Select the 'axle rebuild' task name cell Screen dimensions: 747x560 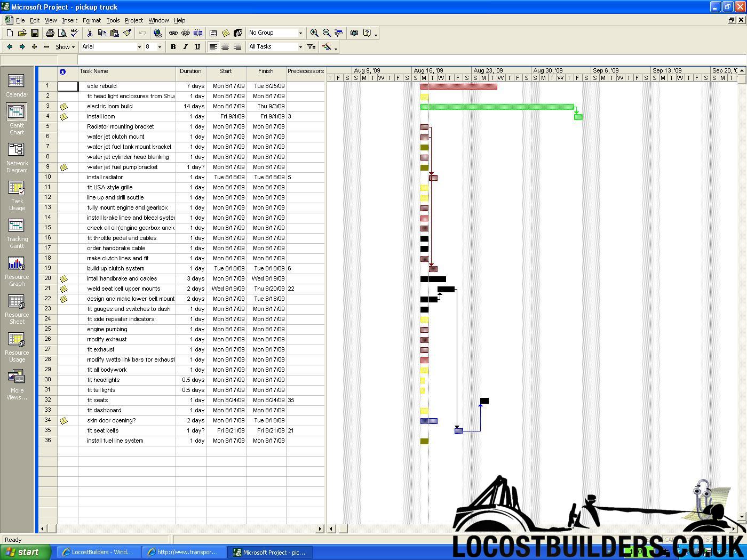(x=127, y=86)
